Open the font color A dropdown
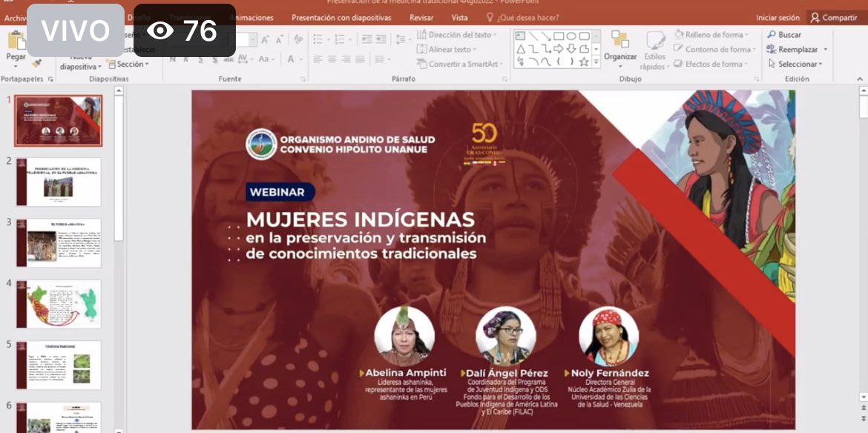 (300, 59)
